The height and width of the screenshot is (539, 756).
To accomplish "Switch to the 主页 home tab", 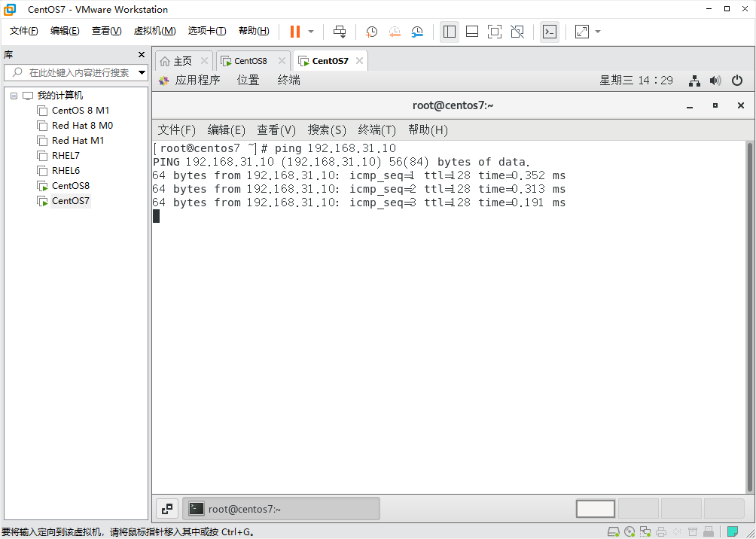I will coord(183,61).
